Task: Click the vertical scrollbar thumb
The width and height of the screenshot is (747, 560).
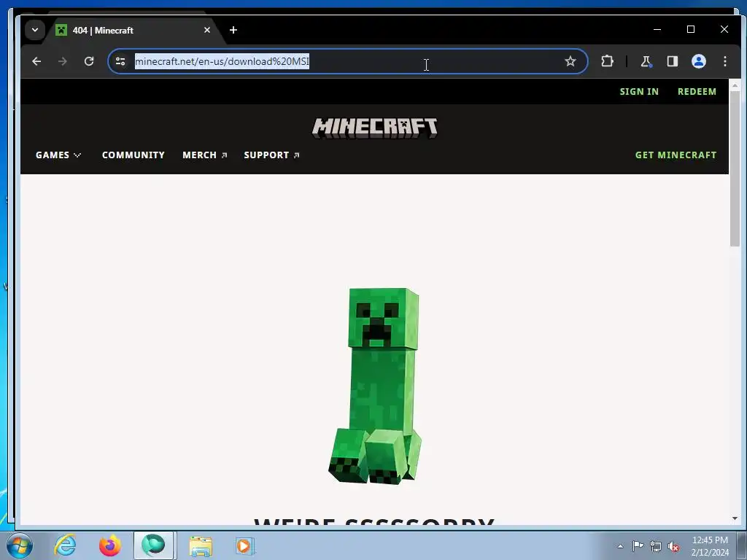Action: (735, 168)
